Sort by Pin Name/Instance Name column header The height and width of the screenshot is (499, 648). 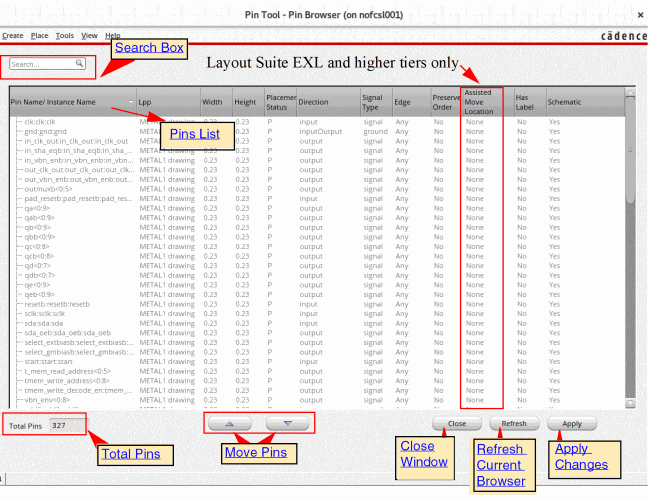coord(73,102)
